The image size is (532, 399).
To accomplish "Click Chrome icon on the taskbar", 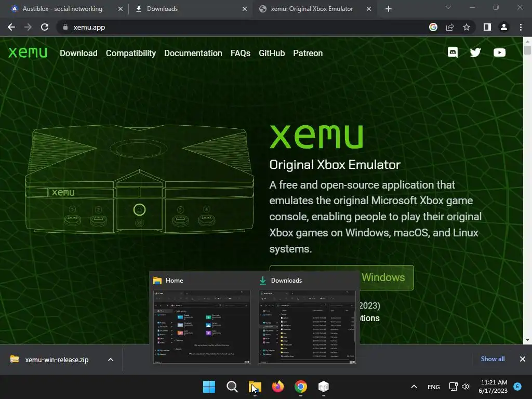I will point(301,387).
